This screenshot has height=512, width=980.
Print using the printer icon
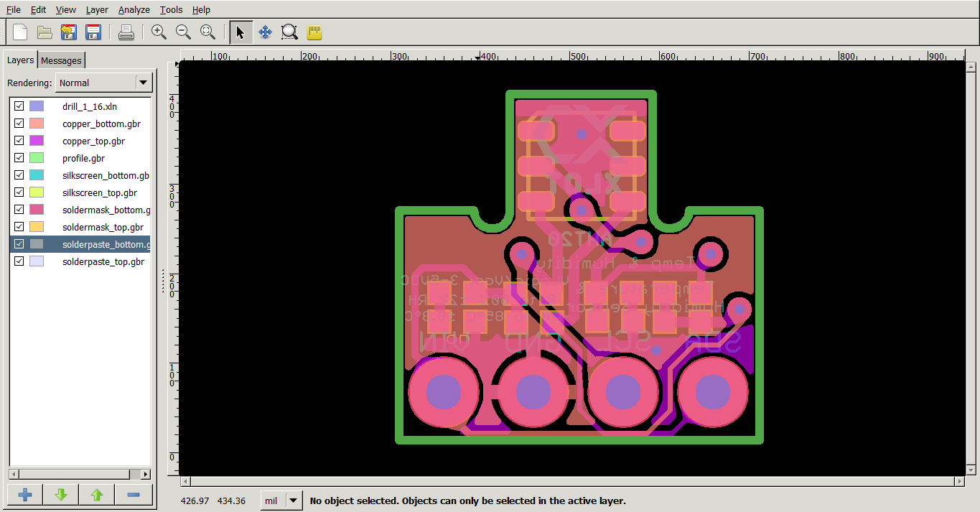point(126,32)
